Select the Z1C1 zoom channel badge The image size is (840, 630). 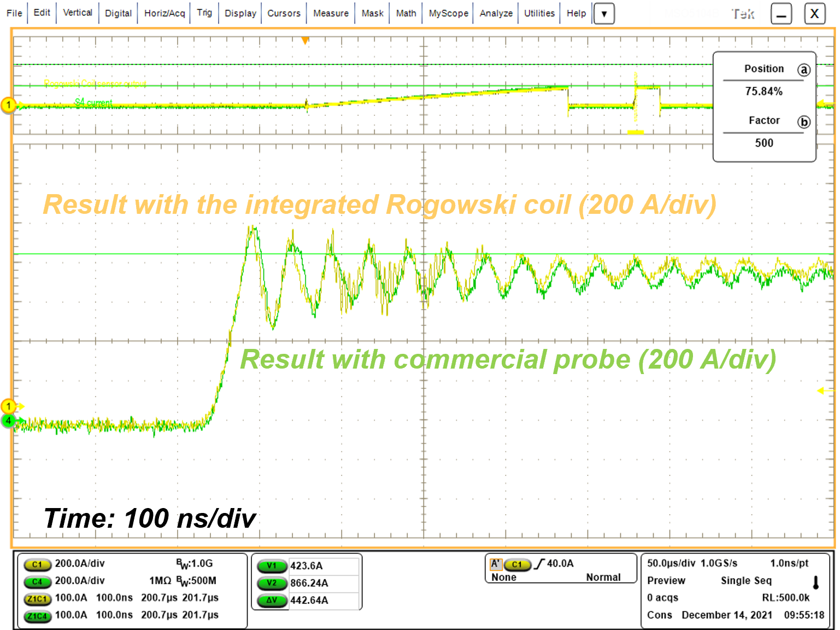tap(37, 599)
